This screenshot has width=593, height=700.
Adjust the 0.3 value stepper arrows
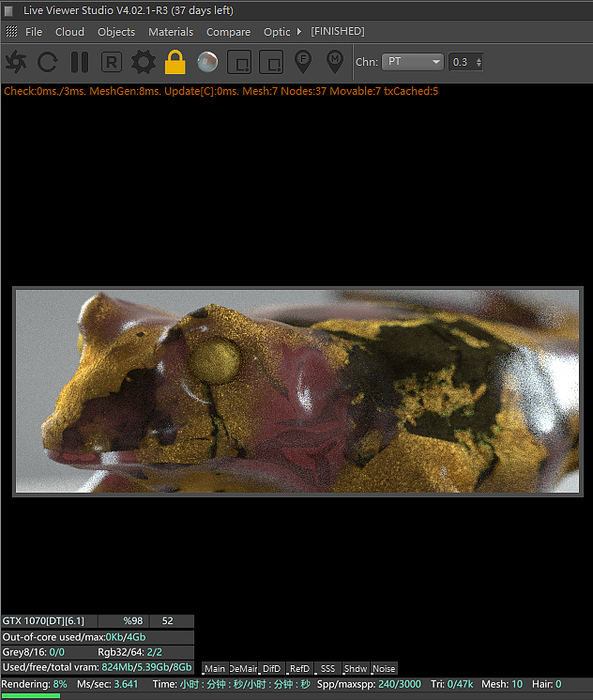pyautogui.click(x=479, y=62)
